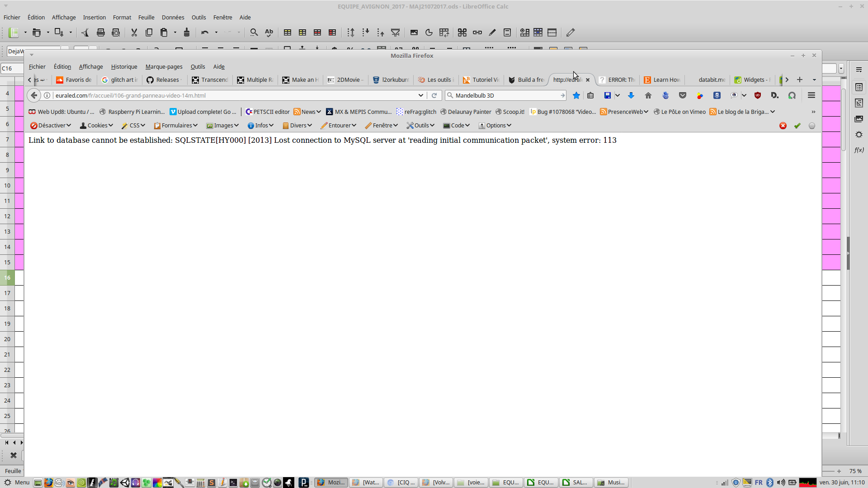Click the back navigation arrow
Image resolution: width=868 pixels, height=488 pixels.
tap(34, 95)
